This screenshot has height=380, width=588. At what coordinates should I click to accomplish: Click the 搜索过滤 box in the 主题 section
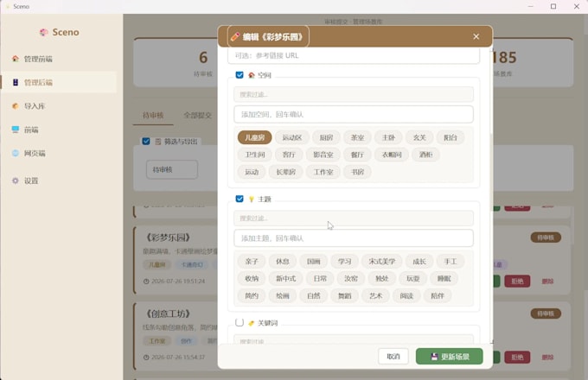[x=354, y=218]
